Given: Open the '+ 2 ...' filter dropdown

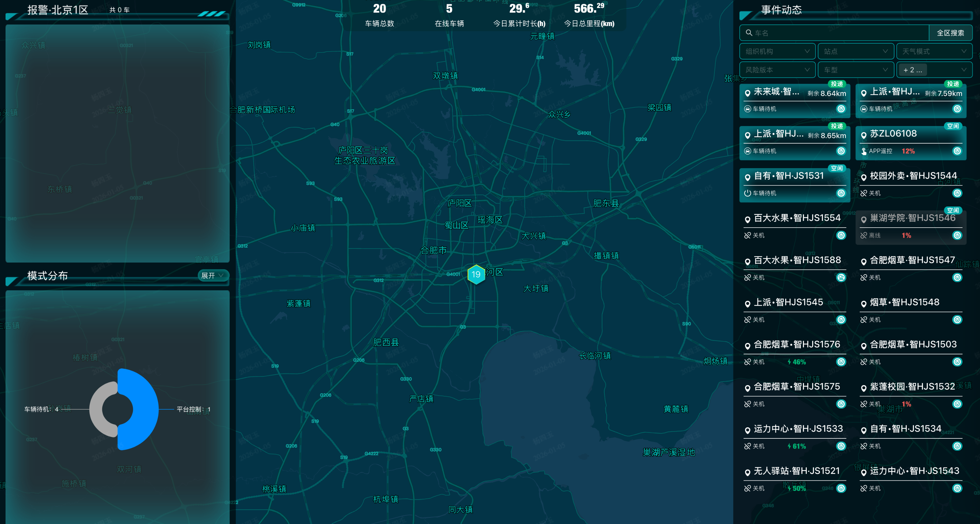Looking at the screenshot, I should pyautogui.click(x=934, y=70).
